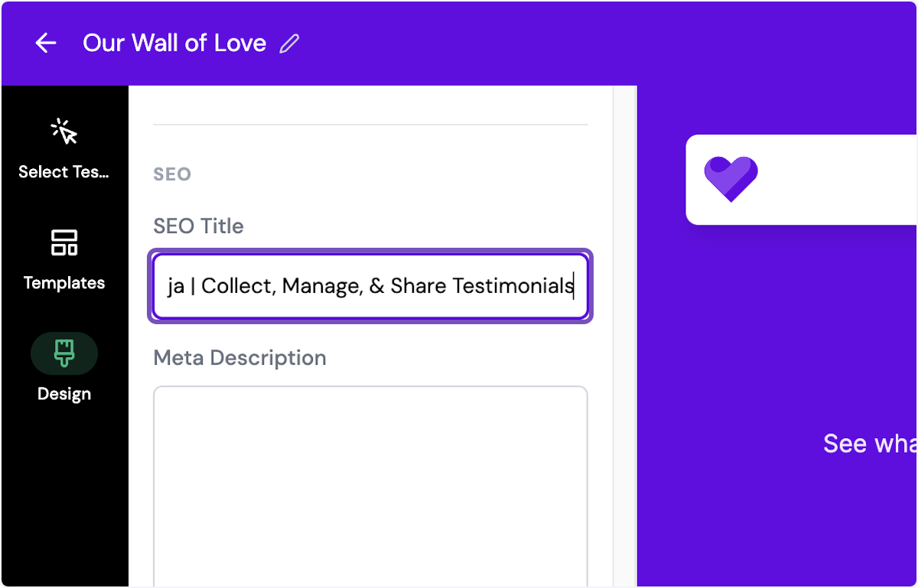Focus the SEO Title input field
This screenshot has width=918, height=588.
pos(370,286)
